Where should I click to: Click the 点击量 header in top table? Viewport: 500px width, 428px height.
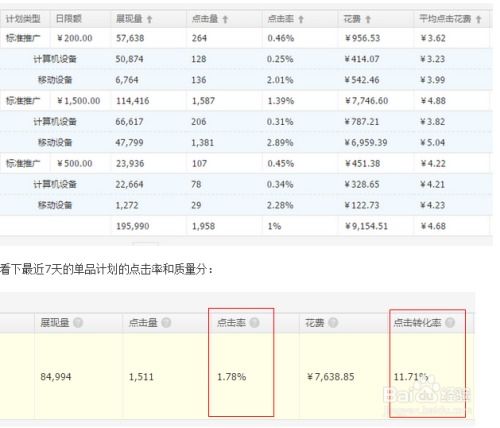tap(205, 19)
